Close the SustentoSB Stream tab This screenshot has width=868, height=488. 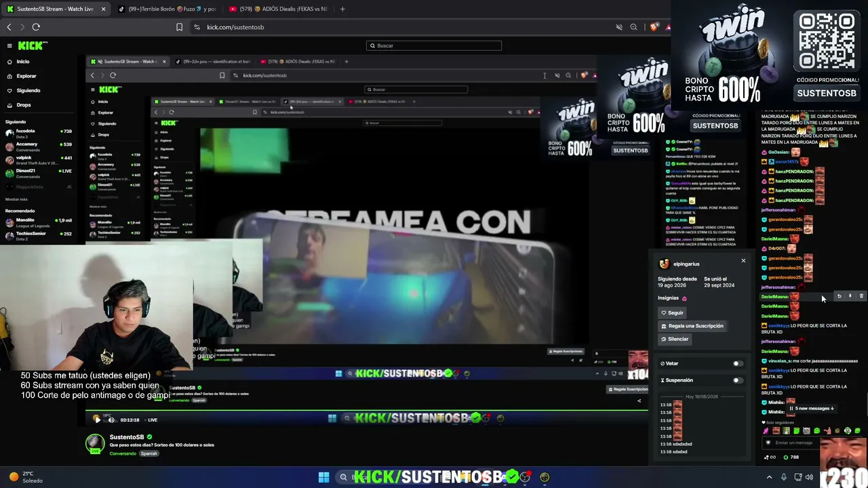click(103, 9)
